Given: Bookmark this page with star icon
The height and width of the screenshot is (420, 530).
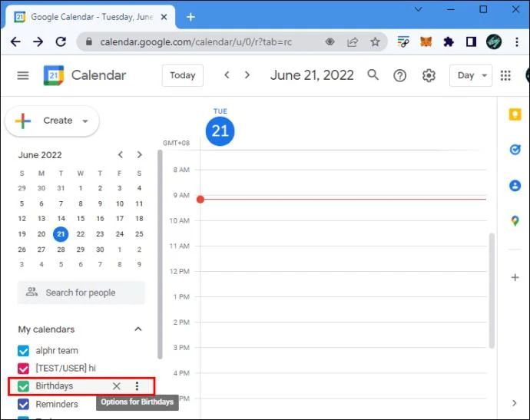Looking at the screenshot, I should (x=375, y=42).
